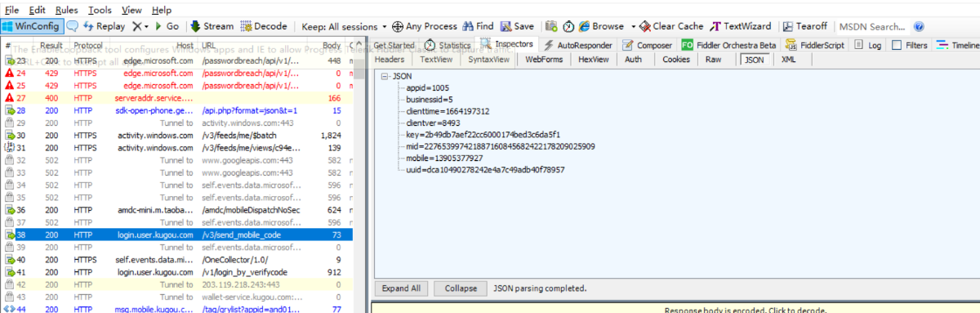Select the Inspectors tab
This screenshot has width=980, height=313.
click(x=507, y=44)
